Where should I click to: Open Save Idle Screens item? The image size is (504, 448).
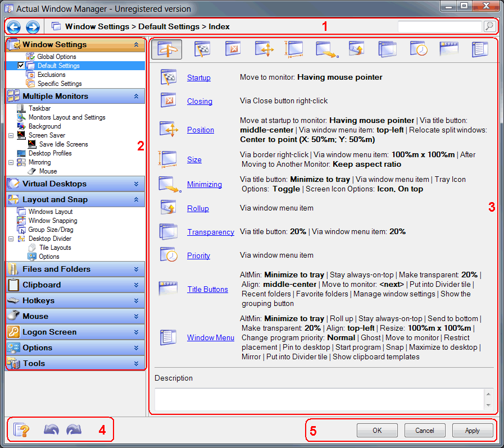click(x=63, y=144)
